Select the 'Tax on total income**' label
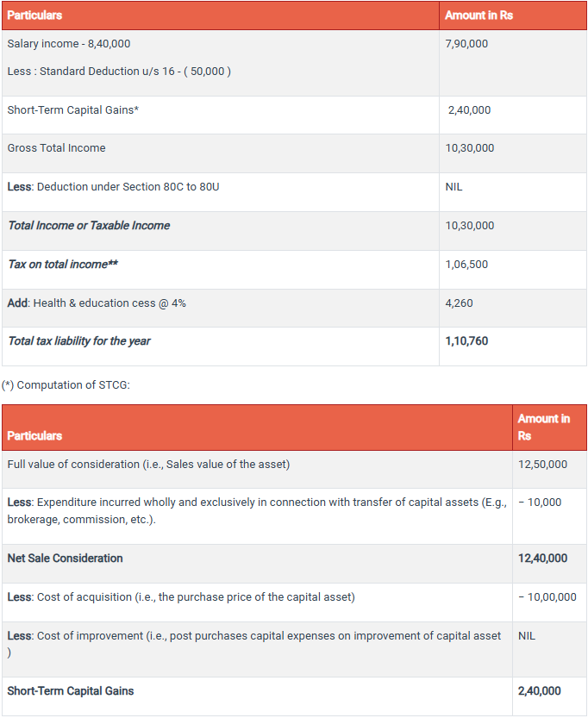 pos(63,264)
